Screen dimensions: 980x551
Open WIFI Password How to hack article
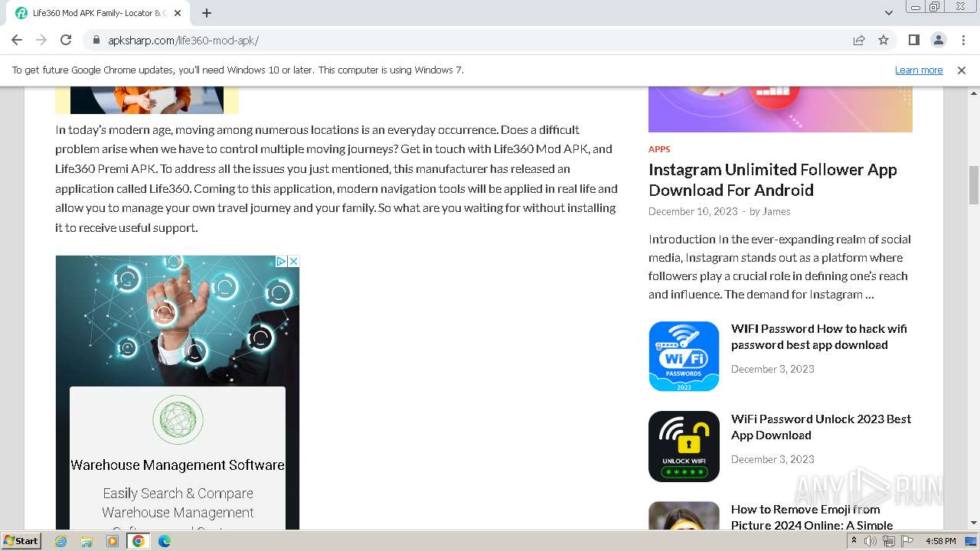tap(818, 337)
